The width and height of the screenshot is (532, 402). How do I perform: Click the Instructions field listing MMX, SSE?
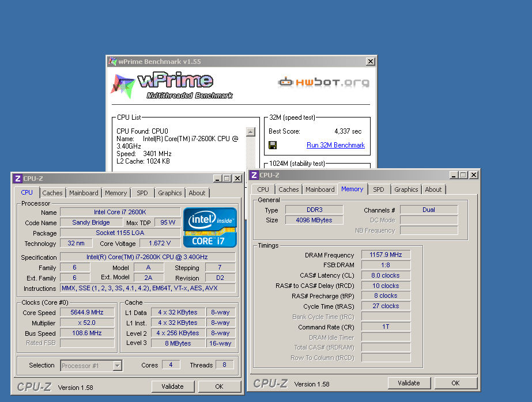(x=148, y=288)
